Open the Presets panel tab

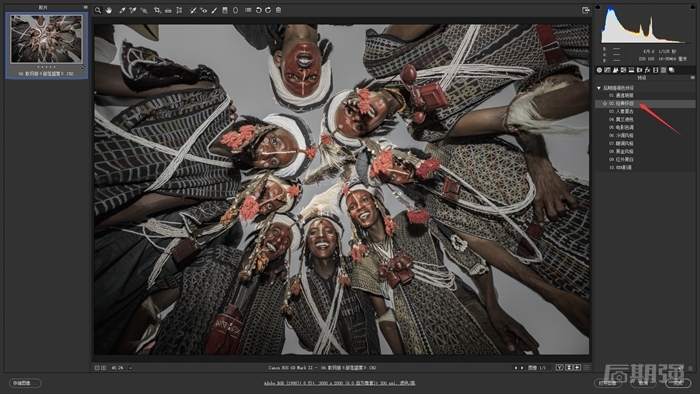(x=663, y=70)
